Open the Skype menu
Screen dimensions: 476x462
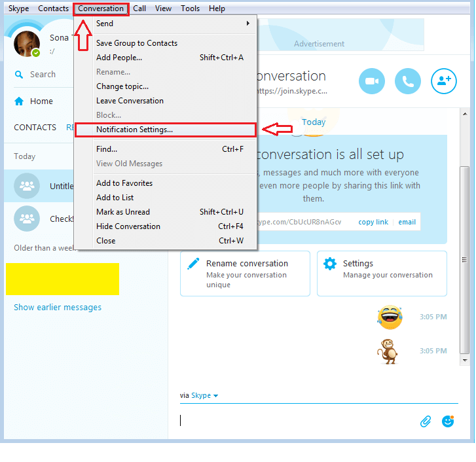click(18, 9)
